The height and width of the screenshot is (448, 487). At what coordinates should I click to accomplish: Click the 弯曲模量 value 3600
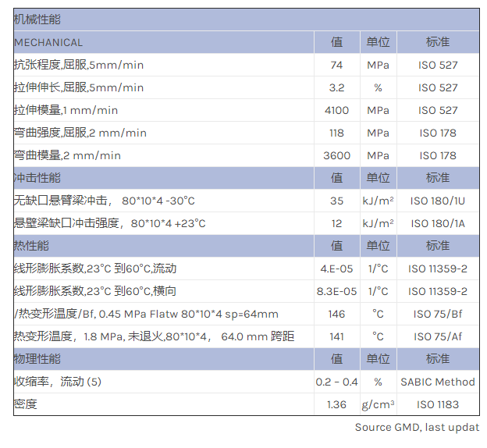(x=336, y=155)
